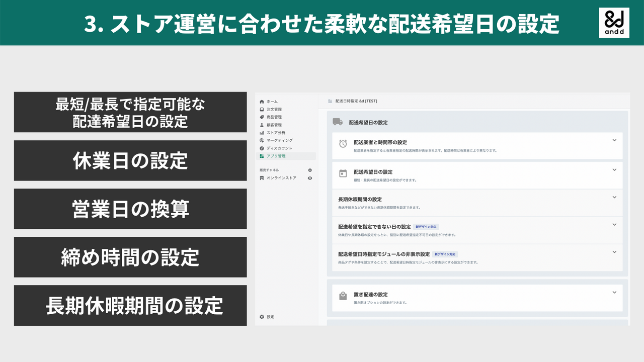This screenshot has width=644, height=362.
Task: Click the 営業日の換算 slide box
Action: point(130,209)
